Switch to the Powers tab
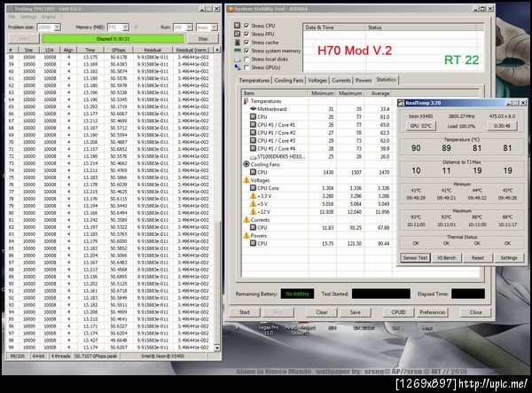 (364, 81)
